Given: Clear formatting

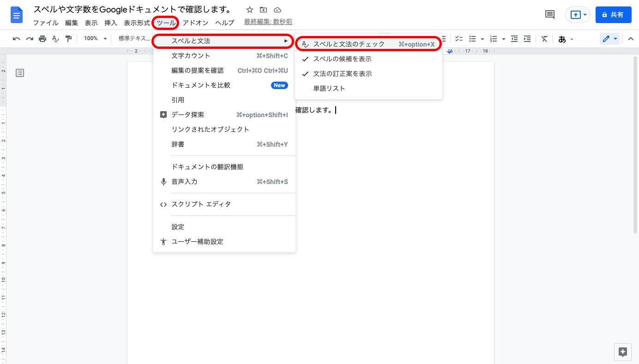Looking at the screenshot, I should point(544,39).
